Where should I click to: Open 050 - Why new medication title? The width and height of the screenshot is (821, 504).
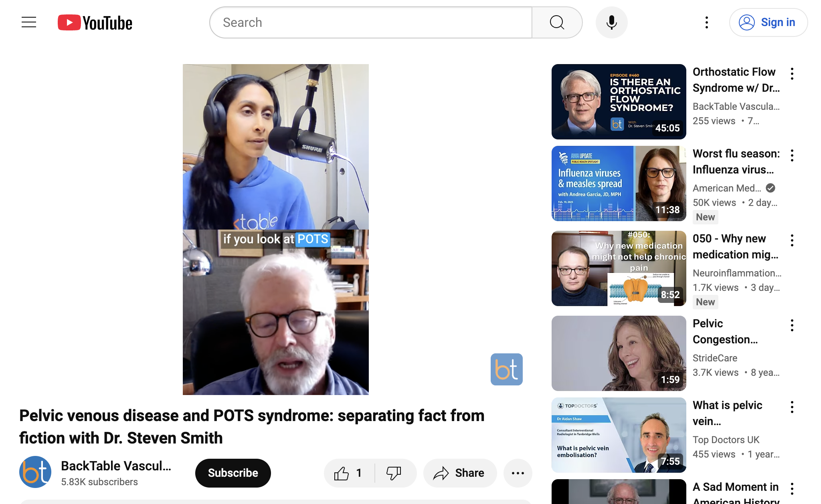[736, 246]
